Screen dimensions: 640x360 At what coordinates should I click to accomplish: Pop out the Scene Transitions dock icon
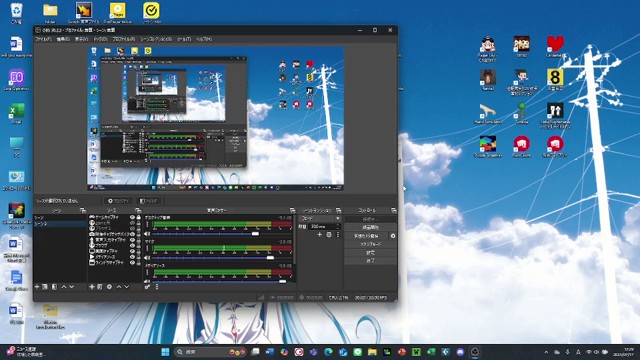338,210
